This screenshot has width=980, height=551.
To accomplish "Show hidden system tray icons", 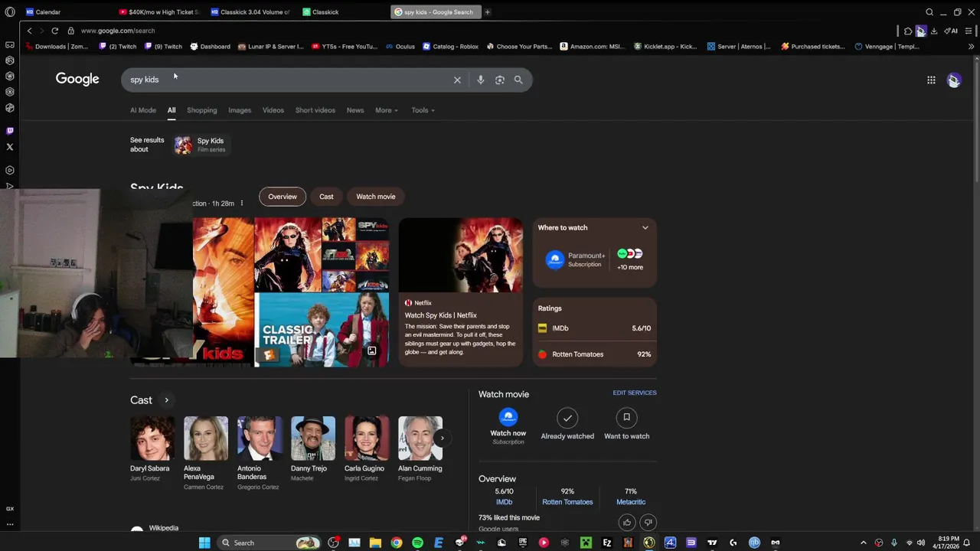I will pos(864,543).
